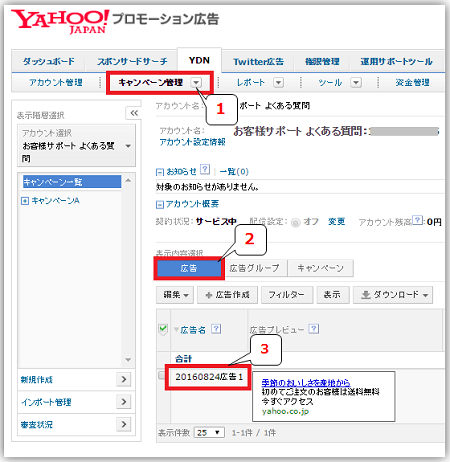Click the arrow button next to 新規作成

click(x=124, y=379)
